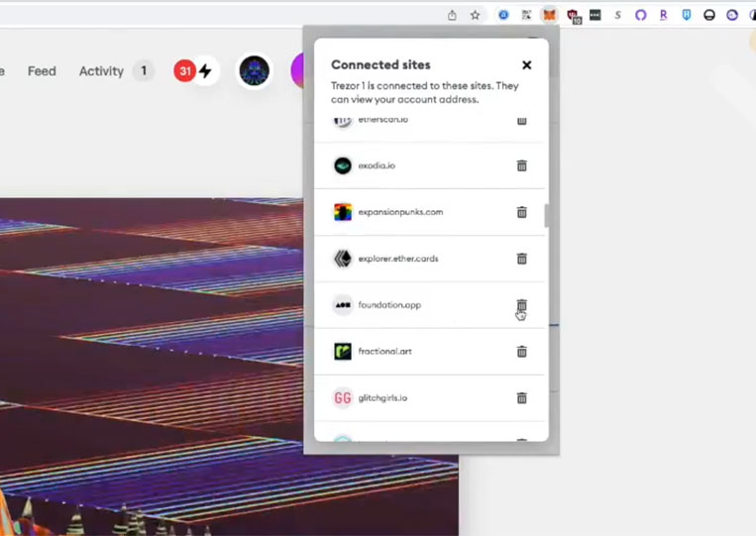Click the fractional.art green logo
This screenshot has height=536, width=756.
343,352
